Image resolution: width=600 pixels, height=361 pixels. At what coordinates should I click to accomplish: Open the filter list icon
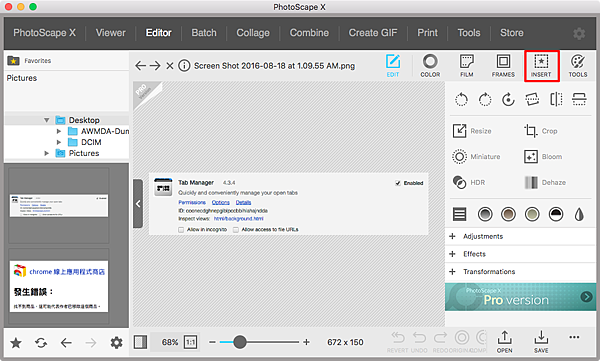click(460, 214)
